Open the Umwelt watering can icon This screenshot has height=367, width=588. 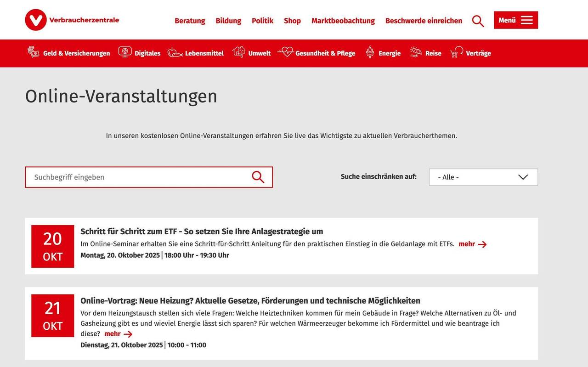[238, 52]
